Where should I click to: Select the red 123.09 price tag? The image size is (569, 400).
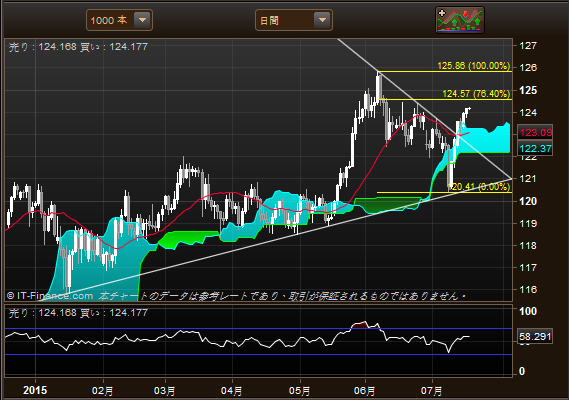coord(535,132)
